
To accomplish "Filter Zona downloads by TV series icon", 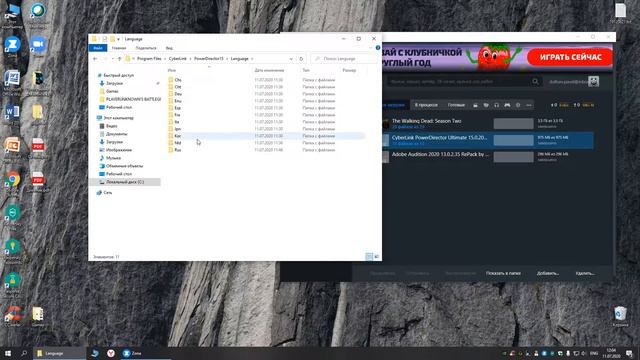I will coord(486,105).
